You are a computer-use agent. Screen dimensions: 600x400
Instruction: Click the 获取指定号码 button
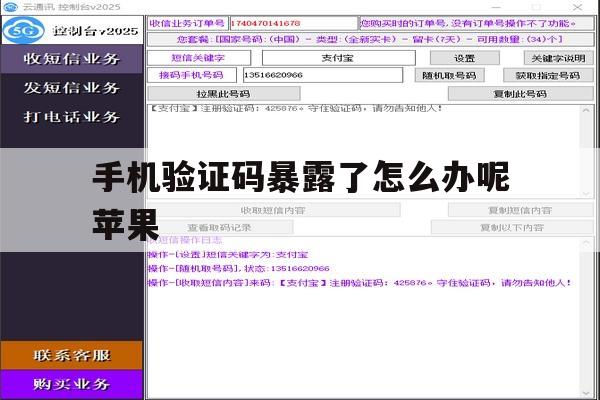548,75
